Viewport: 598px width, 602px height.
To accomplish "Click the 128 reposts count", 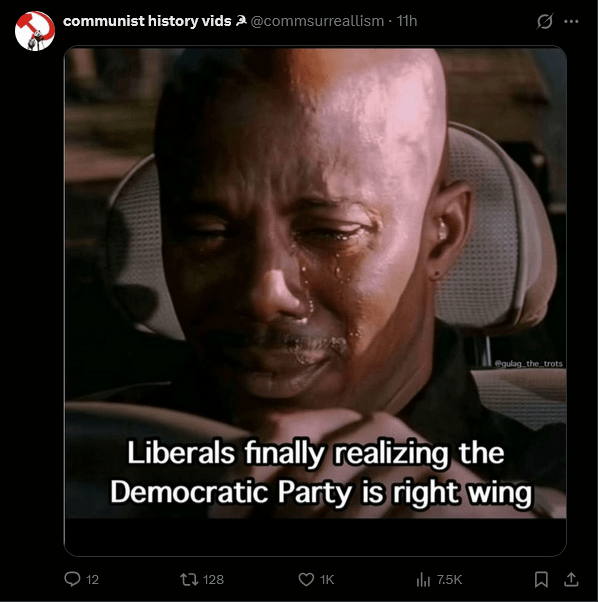I will pyautogui.click(x=213, y=580).
